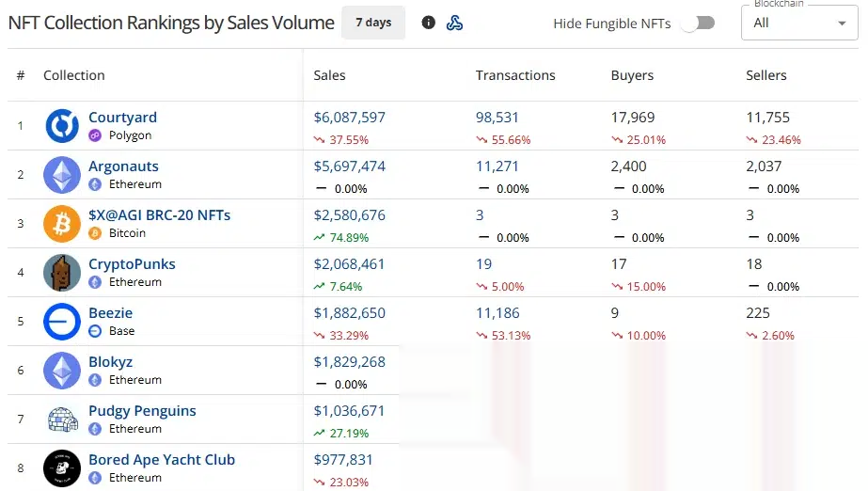
Task: Click the Beezie collection logo
Action: pyautogui.click(x=62, y=322)
